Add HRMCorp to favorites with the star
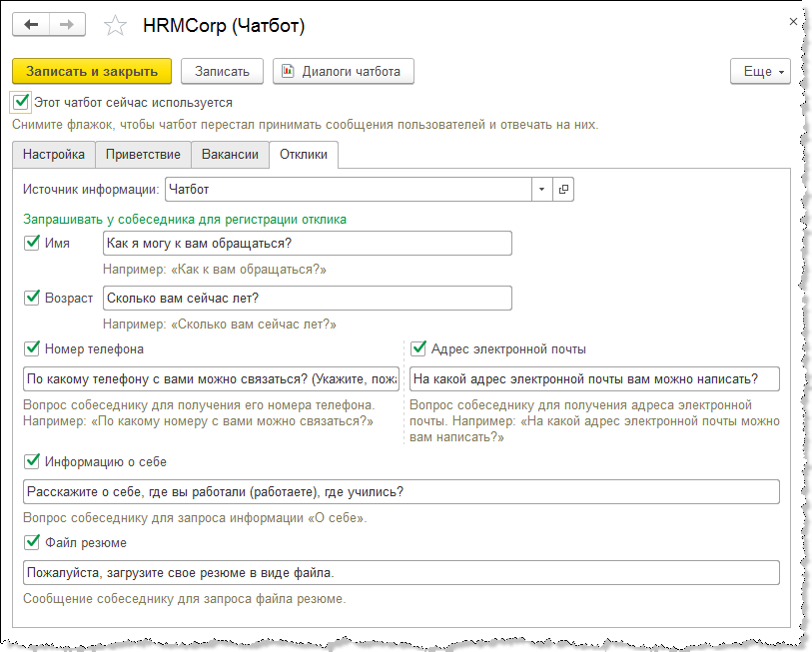Screen dimensions: 812x652 click(x=116, y=24)
